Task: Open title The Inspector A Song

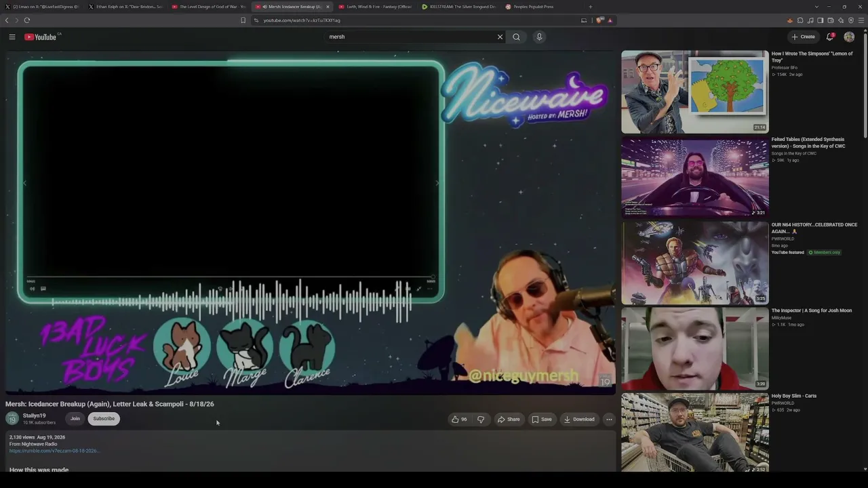Action: coord(812,310)
